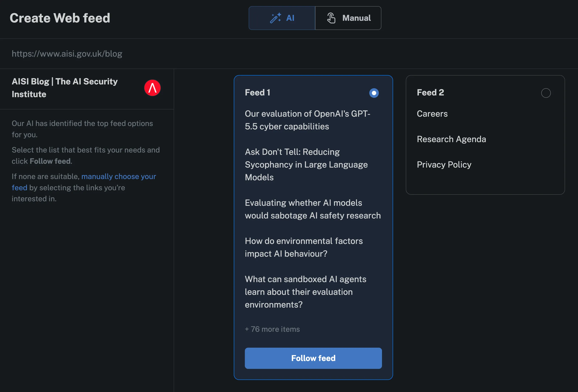Click the Feed 1 card title
The image size is (578, 392).
click(257, 92)
